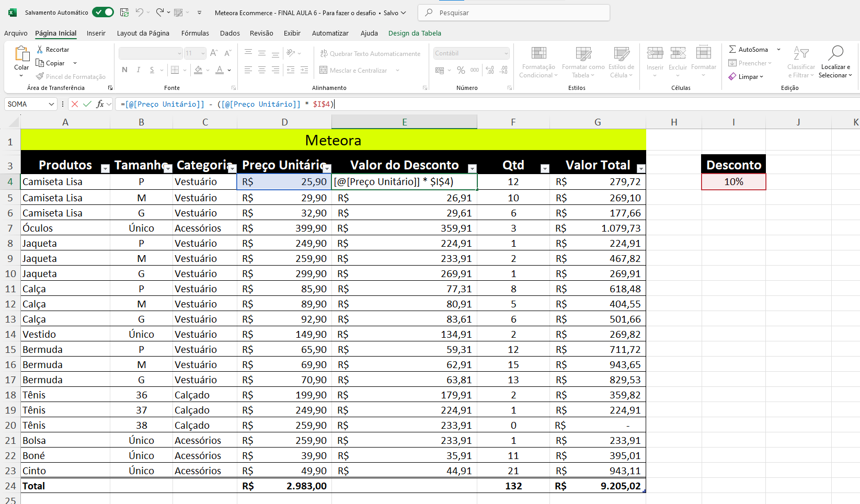860x504 pixels.
Task: Click the Limpar button
Action: [746, 76]
